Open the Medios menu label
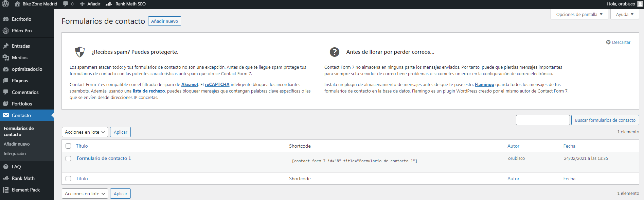This screenshot has width=644, height=200. point(20,57)
